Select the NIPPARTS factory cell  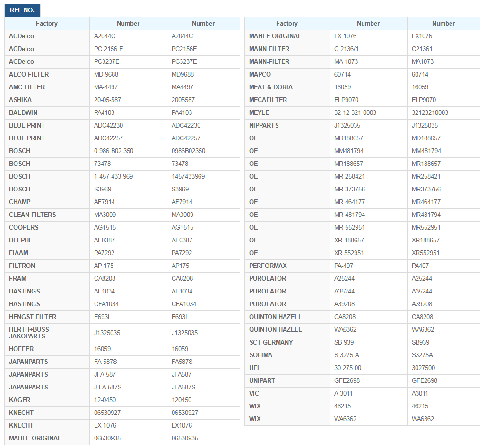tap(287, 126)
